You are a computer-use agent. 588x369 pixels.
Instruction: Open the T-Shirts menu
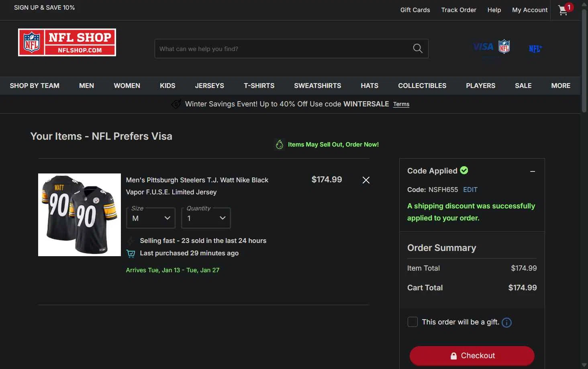259,86
